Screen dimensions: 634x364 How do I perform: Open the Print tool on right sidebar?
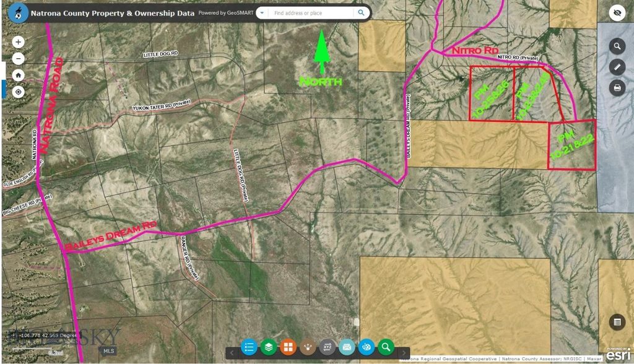(x=617, y=88)
